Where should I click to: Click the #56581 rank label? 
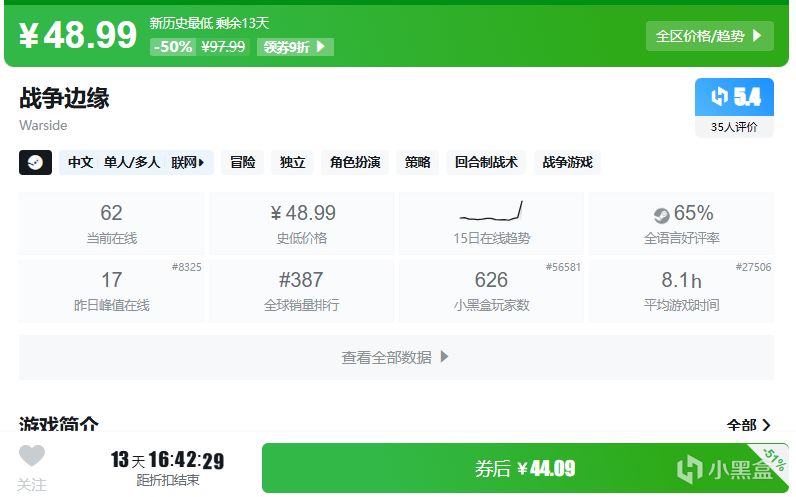point(563,267)
